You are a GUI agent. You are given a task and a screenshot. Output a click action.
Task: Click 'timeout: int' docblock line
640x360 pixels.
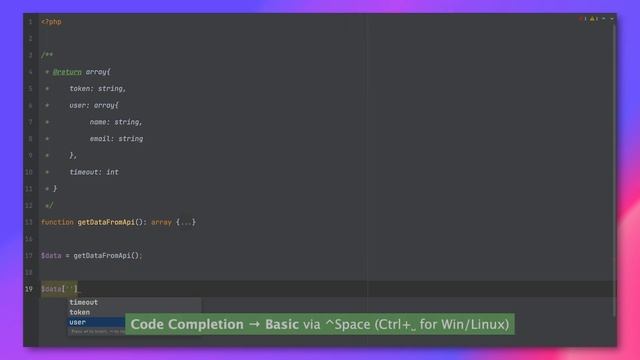point(94,172)
